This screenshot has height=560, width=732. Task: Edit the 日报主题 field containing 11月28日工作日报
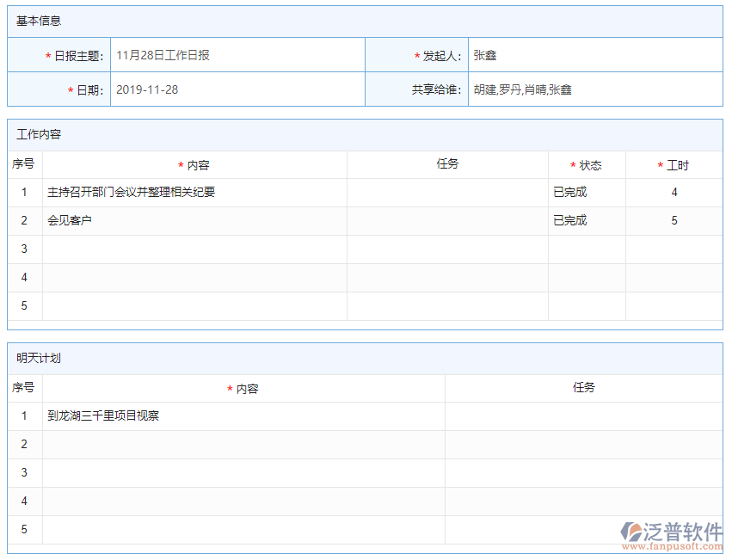238,53
